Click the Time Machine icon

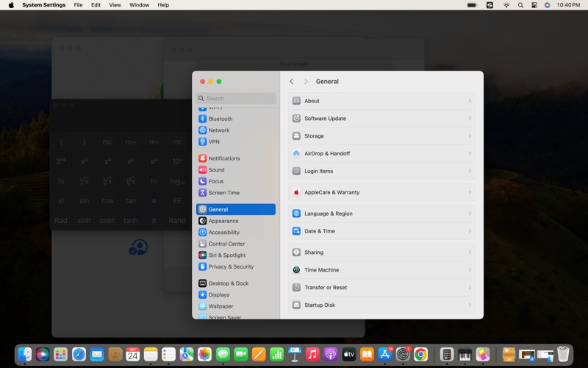(x=296, y=270)
